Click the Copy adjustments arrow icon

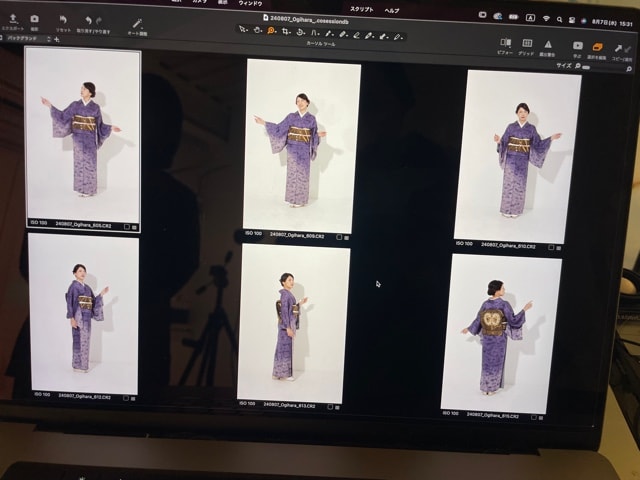coord(618,49)
